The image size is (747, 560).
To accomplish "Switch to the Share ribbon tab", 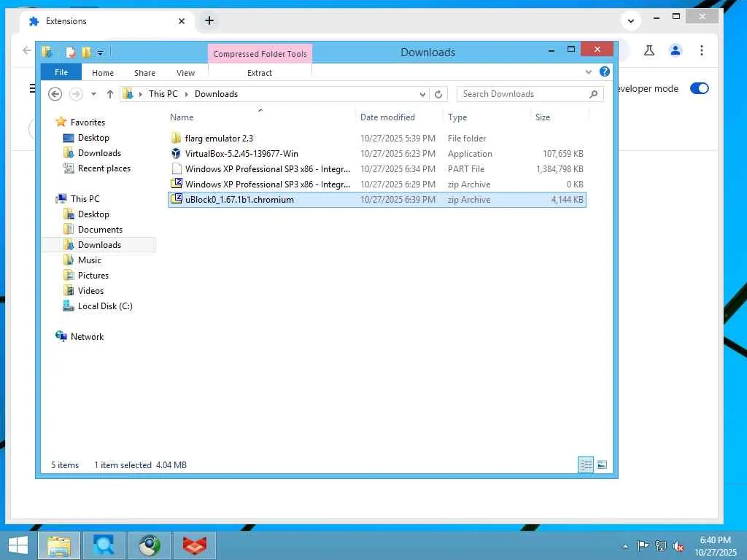I will (144, 73).
